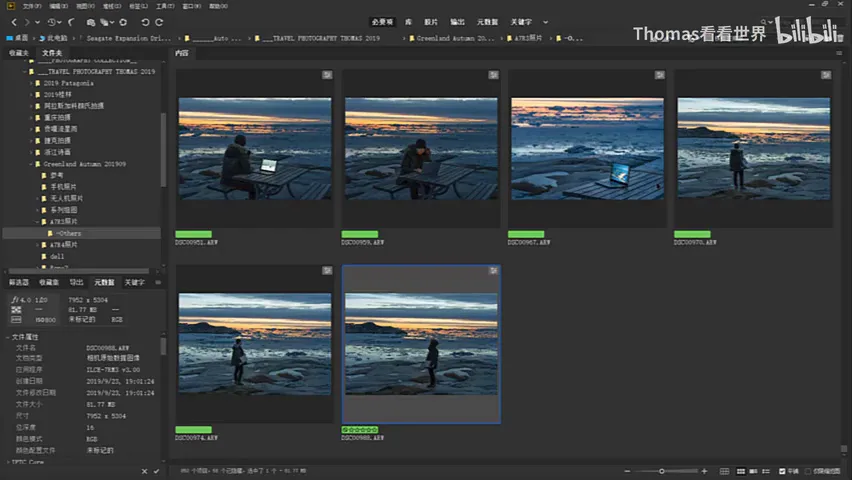Rotate clockwise icon in toolbar
The height and width of the screenshot is (480, 852).
(x=159, y=22)
